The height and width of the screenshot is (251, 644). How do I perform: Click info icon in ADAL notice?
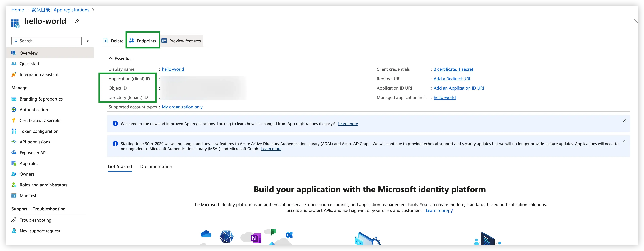click(115, 143)
